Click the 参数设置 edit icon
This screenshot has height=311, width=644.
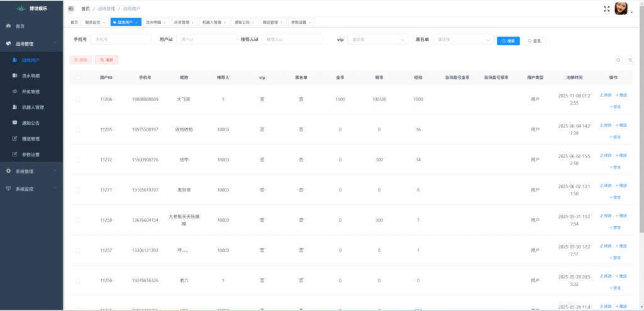coord(15,155)
